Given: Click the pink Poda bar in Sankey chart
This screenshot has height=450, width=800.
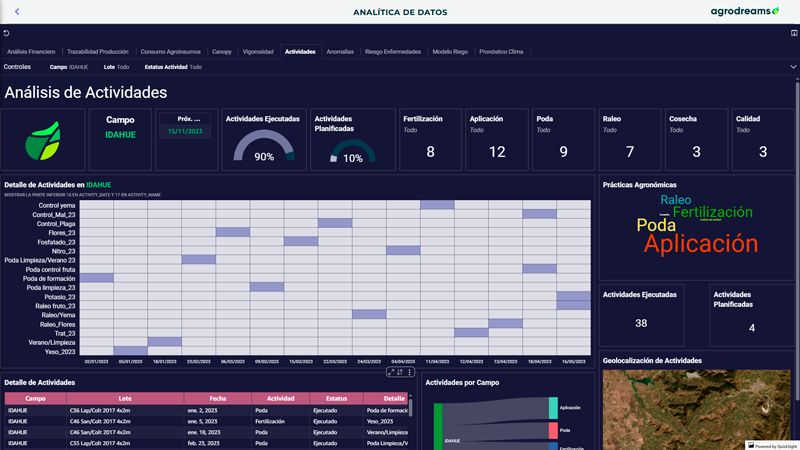Looking at the screenshot, I should point(553,430).
